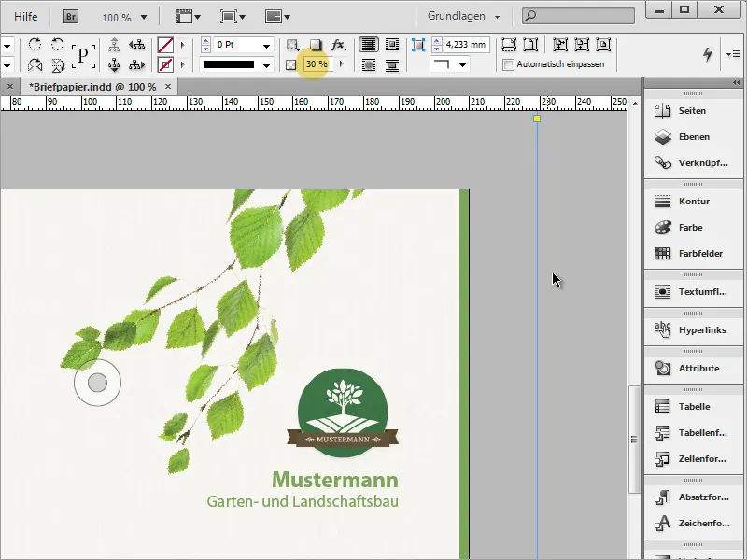Flip the object vertically
This screenshot has height=560, width=747.
[58, 64]
